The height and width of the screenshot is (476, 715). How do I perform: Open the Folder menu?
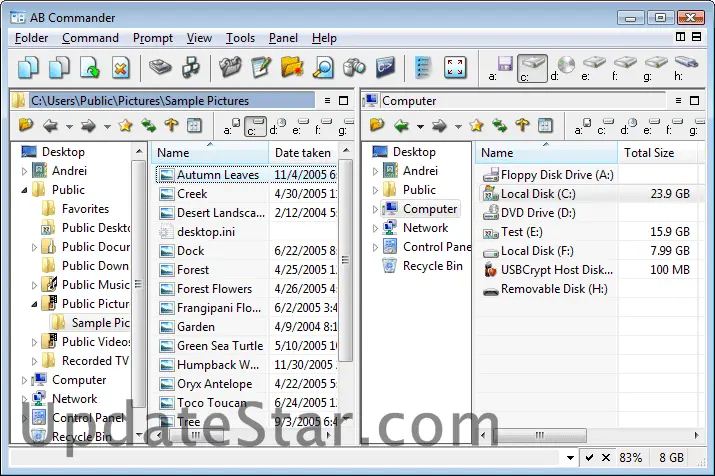(x=31, y=38)
